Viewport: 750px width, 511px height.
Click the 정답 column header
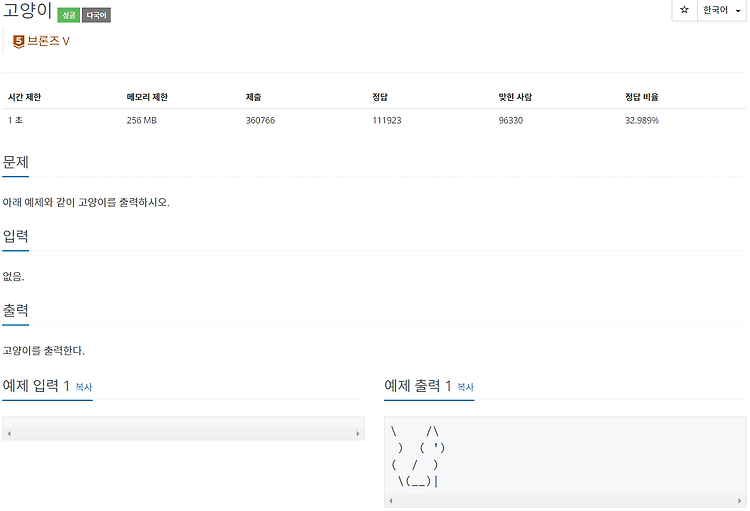380,97
